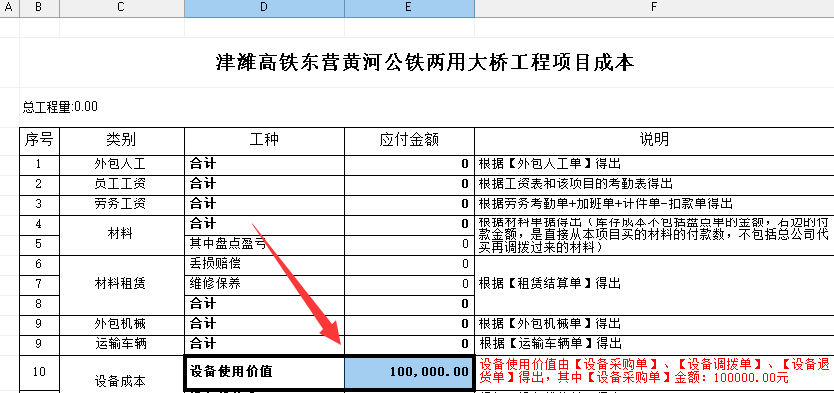Select the 设备使用价值 cell

264,372
